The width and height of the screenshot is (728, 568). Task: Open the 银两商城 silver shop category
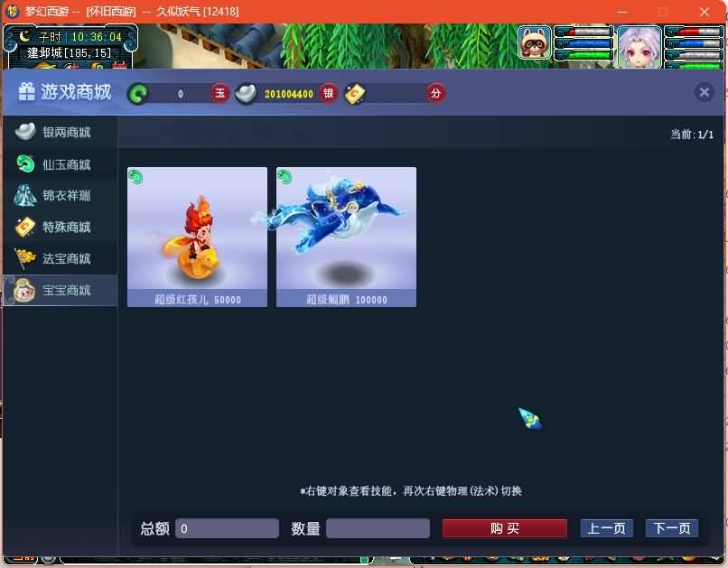pos(60,133)
